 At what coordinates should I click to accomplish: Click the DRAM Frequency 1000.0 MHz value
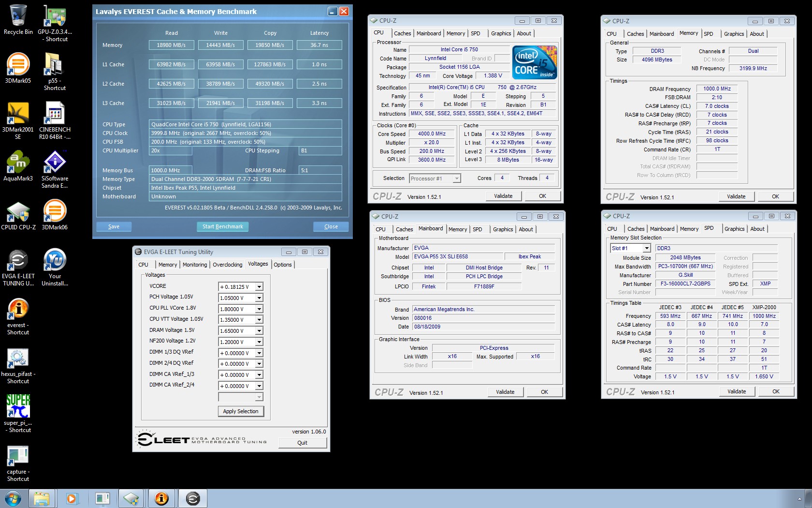coord(717,89)
